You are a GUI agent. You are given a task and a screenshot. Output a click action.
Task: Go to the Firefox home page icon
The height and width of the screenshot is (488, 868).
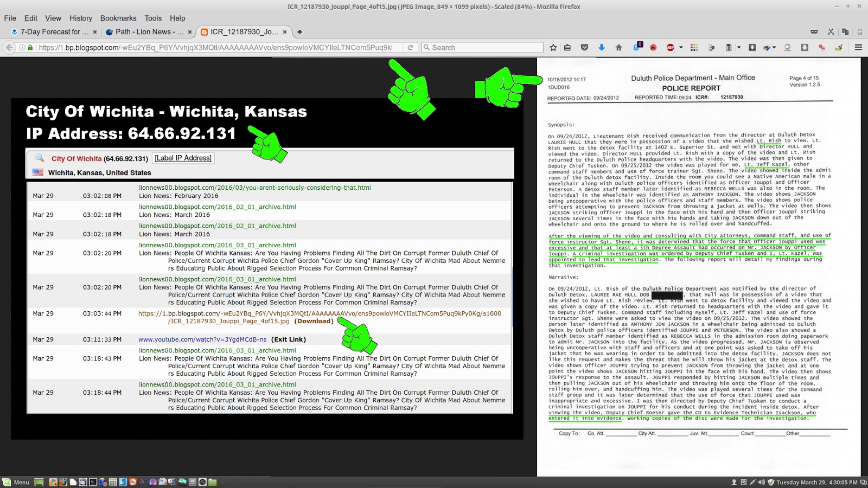[618, 48]
